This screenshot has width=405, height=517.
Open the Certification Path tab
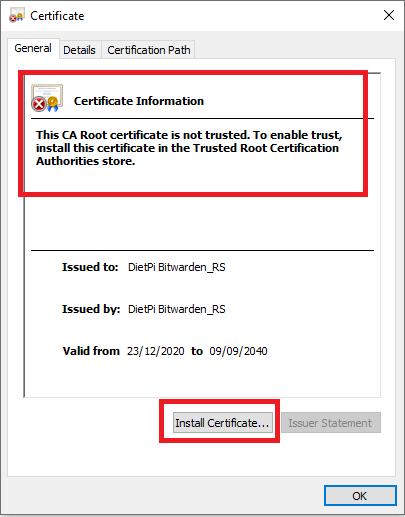click(149, 50)
